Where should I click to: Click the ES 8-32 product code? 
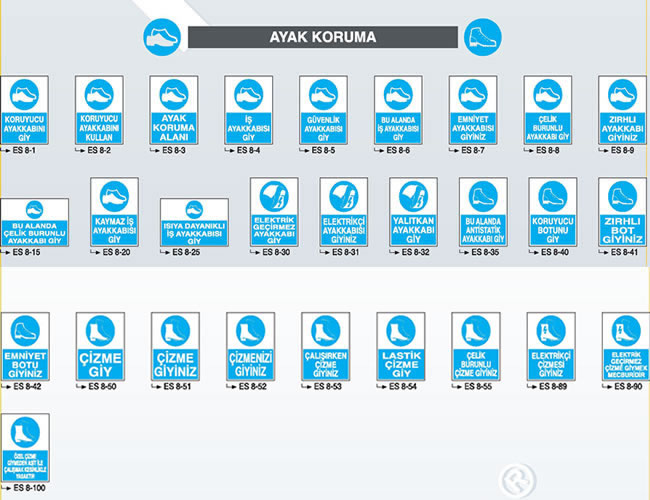[x=415, y=252]
